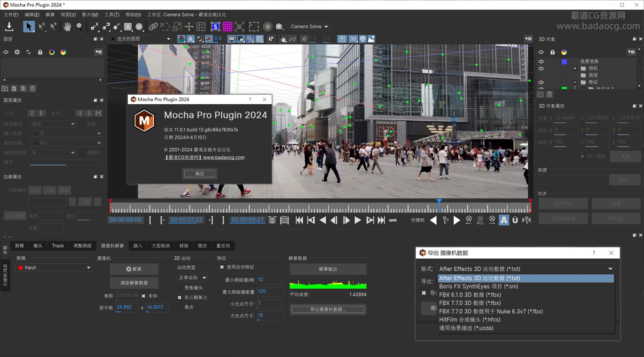The height and width of the screenshot is (357, 644).
Task: Open the 工具(T) menu
Action: pos(112,15)
